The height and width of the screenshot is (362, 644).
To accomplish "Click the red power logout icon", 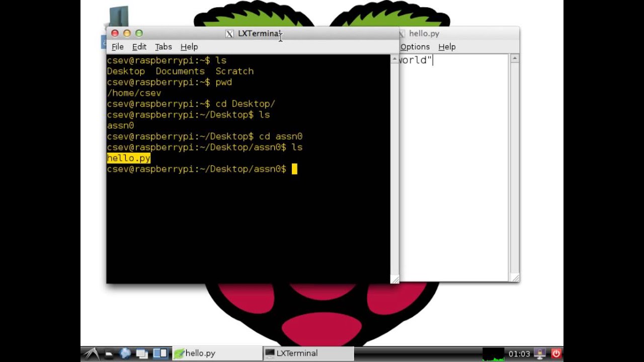I will tap(556, 353).
